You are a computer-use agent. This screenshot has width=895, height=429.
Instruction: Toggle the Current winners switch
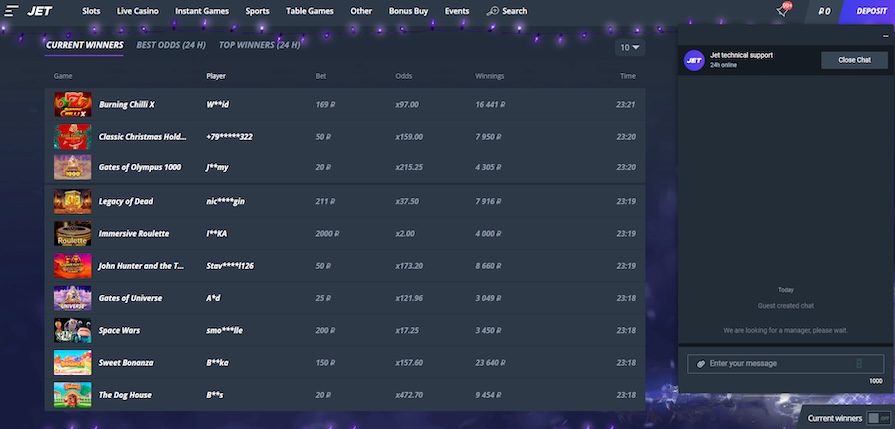tap(878, 418)
